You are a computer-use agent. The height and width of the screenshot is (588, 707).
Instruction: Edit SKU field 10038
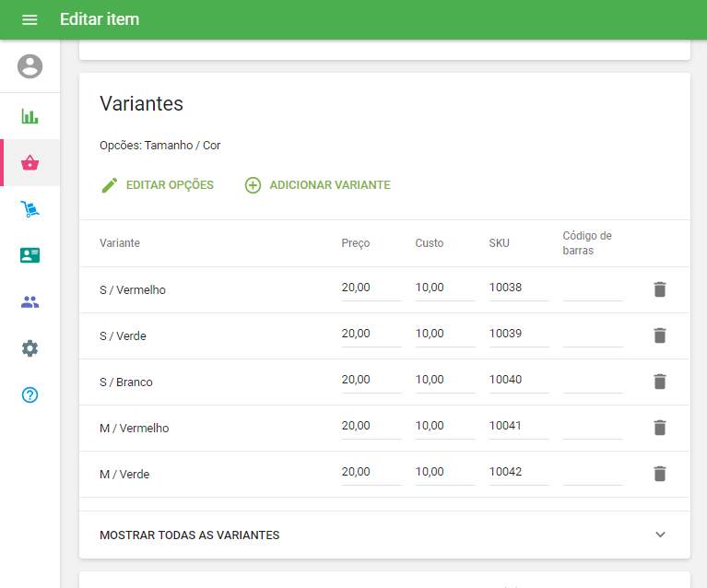tap(519, 288)
